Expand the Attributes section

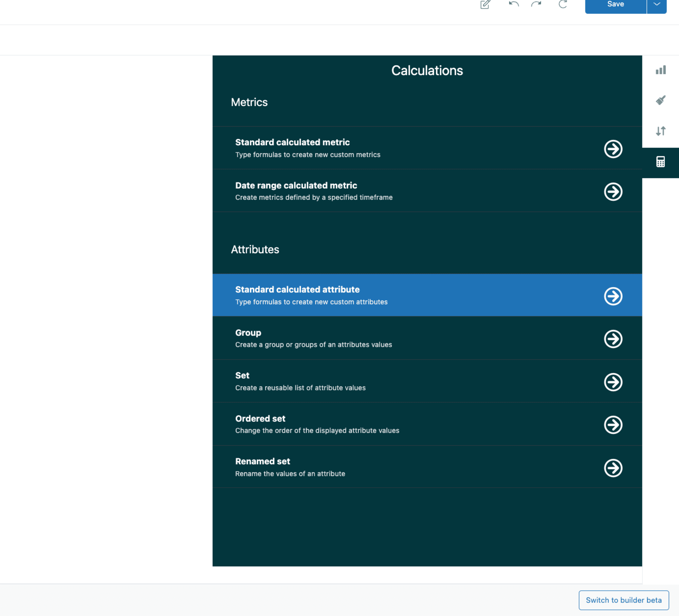tap(255, 249)
